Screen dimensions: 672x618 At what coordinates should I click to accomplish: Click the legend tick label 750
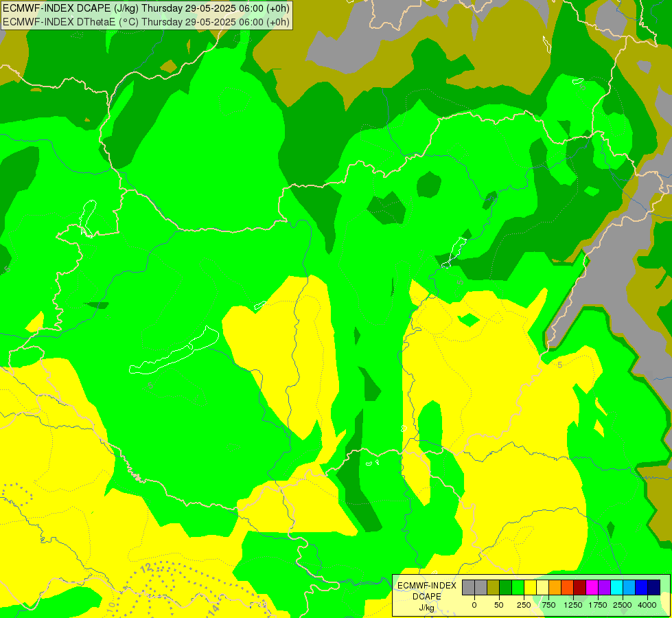click(x=548, y=605)
